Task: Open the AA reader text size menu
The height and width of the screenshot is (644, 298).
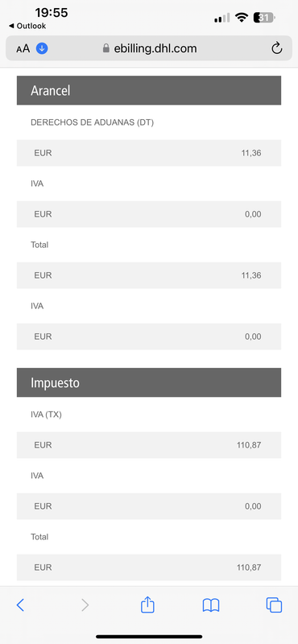Action: click(23, 49)
